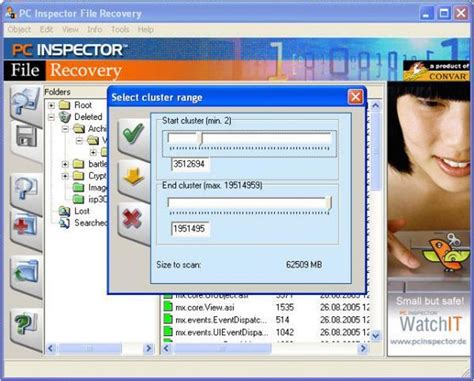Screen dimensions: 474x381
Task: Click the green Image folder icon
Action: (78, 187)
